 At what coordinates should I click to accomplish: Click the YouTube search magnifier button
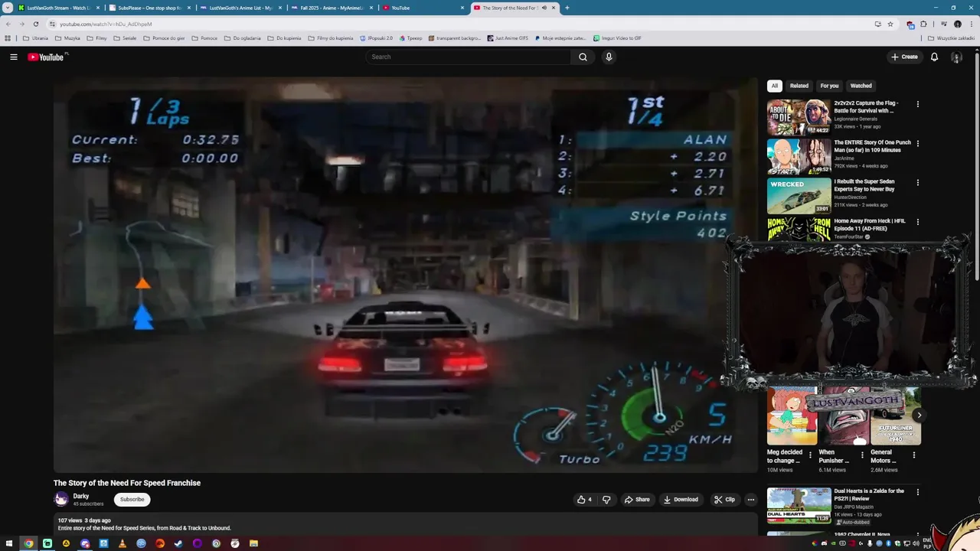583,57
